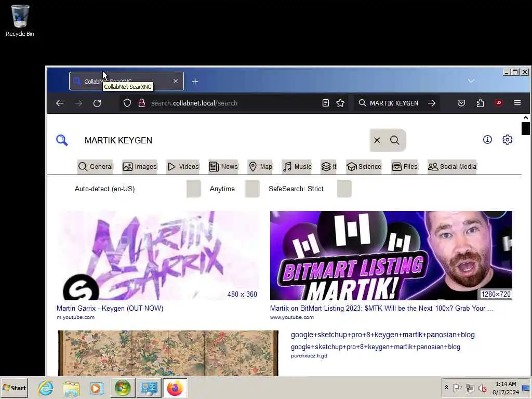Open the Action Center flag icon
This screenshot has width=532, height=399.
tap(457, 388)
